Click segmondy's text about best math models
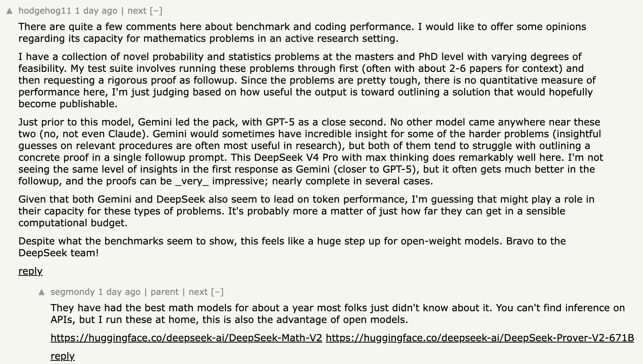Image resolution: width=643 pixels, height=364 pixels. 338,314
